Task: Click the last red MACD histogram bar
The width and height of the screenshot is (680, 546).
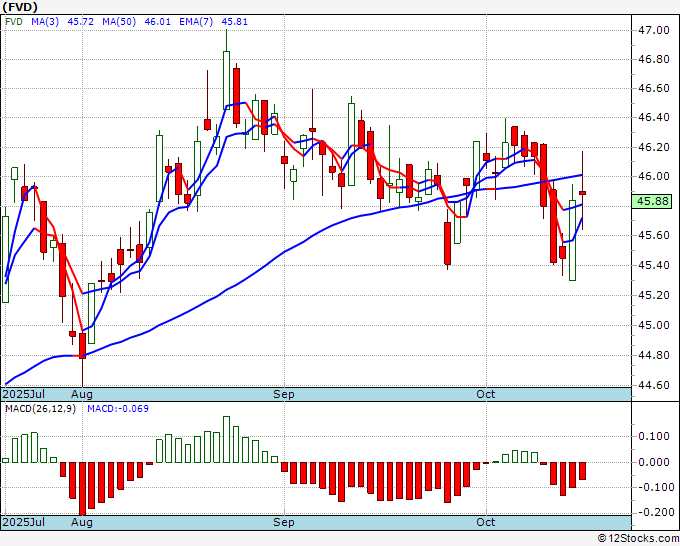Action: coord(582,471)
